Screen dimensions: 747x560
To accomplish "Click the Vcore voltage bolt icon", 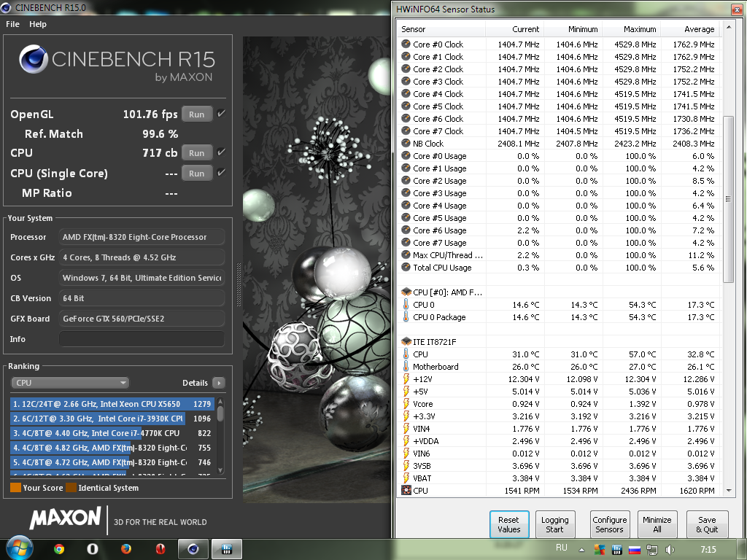I will click(x=406, y=403).
